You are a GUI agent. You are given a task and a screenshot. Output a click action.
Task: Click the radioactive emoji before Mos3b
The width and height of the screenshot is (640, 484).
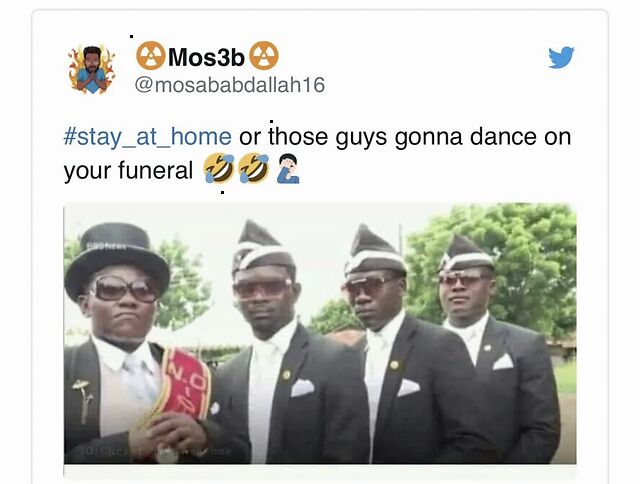click(x=151, y=56)
